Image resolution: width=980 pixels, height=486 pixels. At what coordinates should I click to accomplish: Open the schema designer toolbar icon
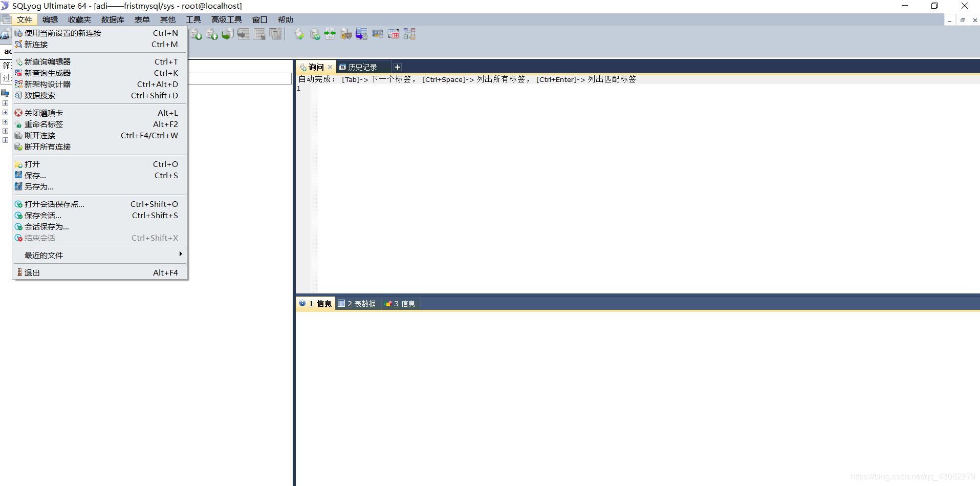[409, 34]
